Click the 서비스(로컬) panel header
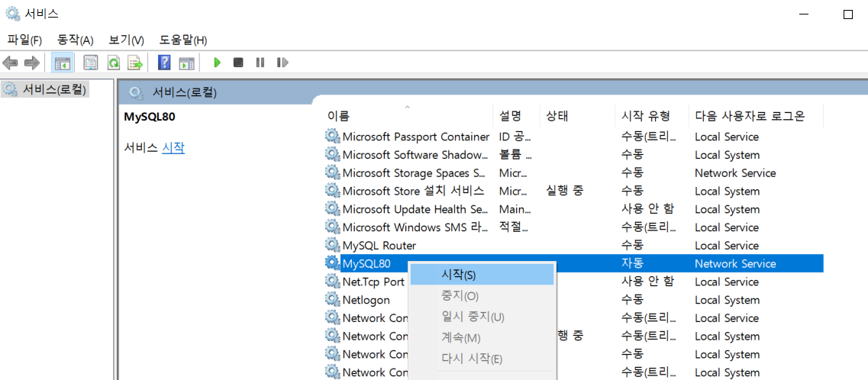The width and height of the screenshot is (868, 380). (x=184, y=92)
